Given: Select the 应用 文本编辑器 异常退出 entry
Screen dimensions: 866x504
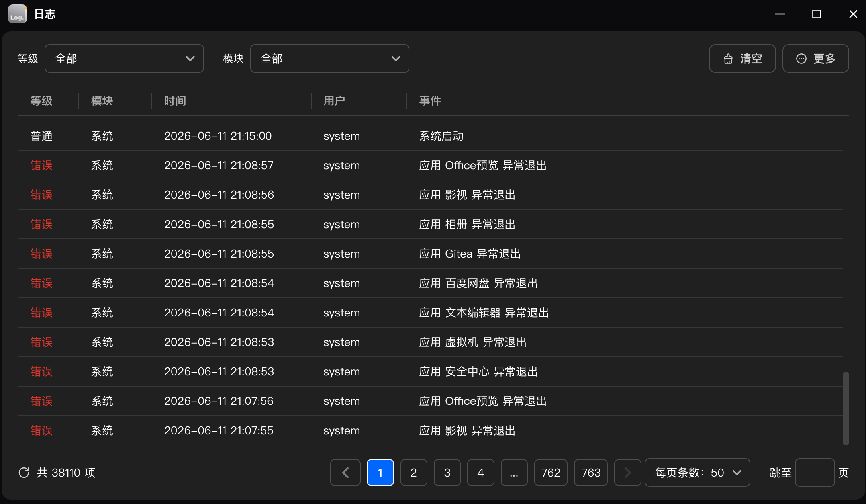Looking at the screenshot, I should click(x=430, y=313).
